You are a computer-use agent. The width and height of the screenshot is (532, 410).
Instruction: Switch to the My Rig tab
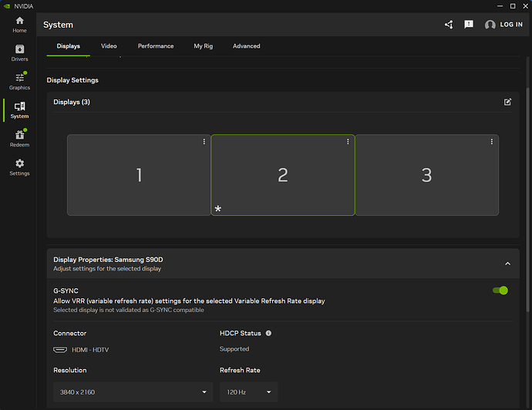(x=204, y=46)
